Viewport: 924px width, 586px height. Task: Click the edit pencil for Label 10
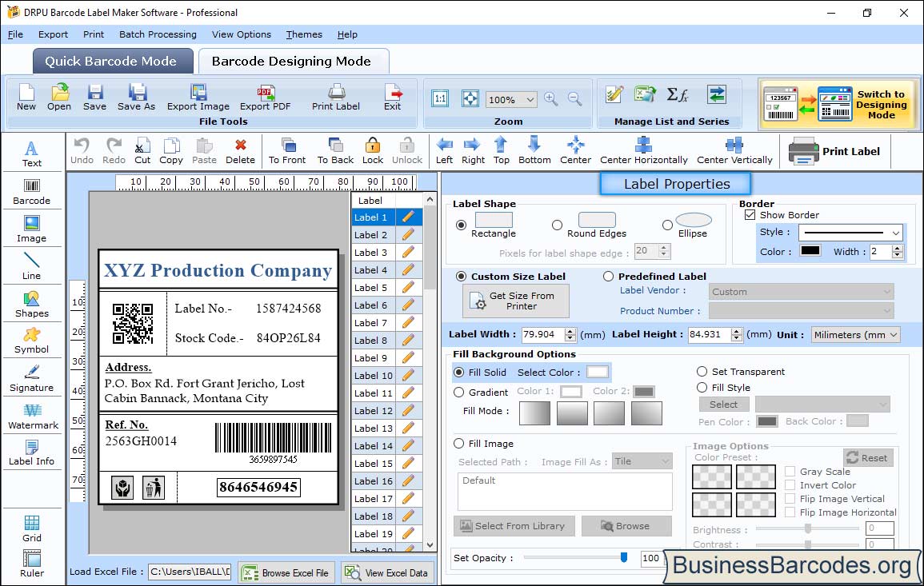[x=408, y=375]
